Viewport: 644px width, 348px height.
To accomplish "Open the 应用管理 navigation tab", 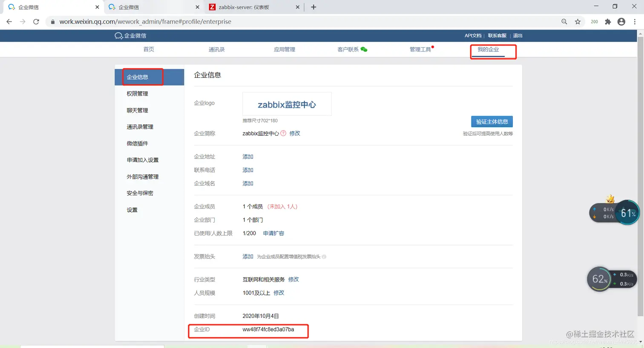I will tap(285, 49).
